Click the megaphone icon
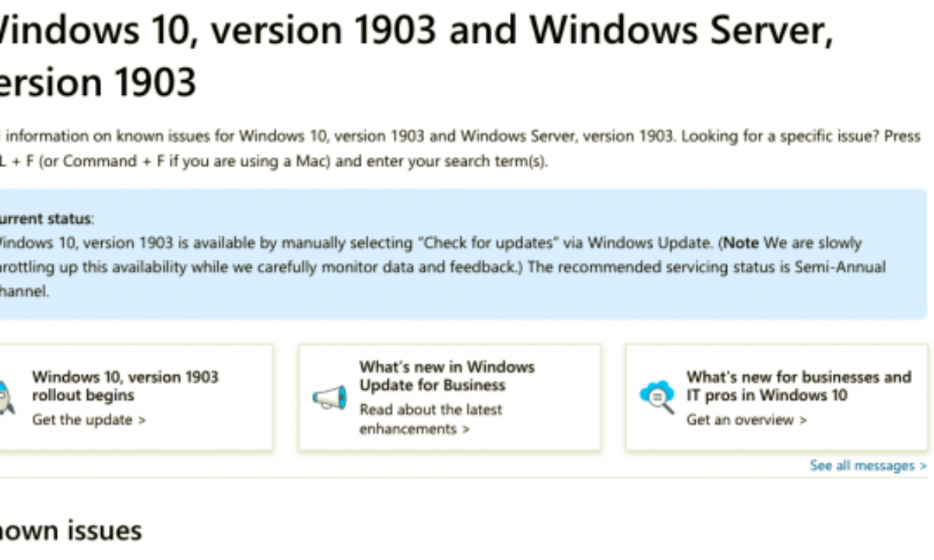This screenshot has height=560, width=934. [329, 397]
